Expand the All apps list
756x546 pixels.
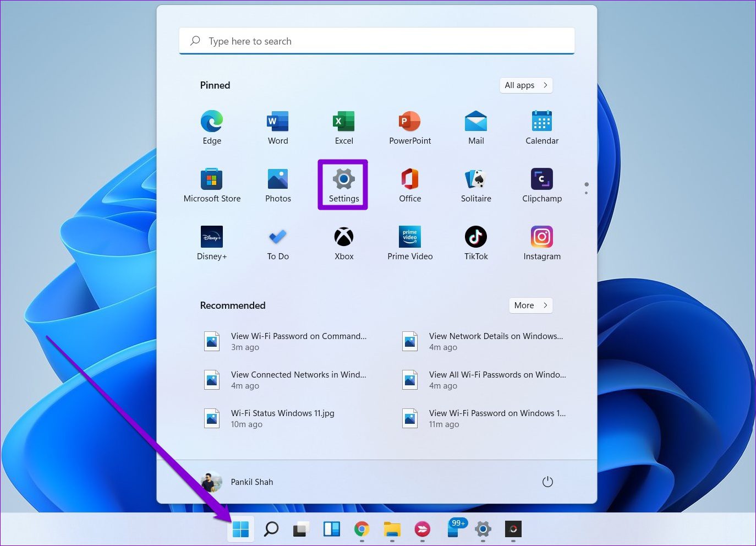click(525, 85)
